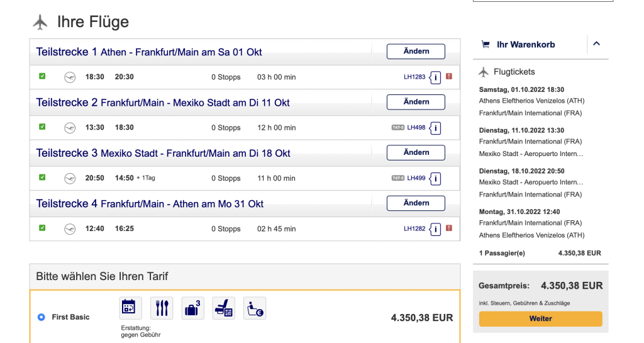Select the First Basic fare radio button

(x=42, y=317)
